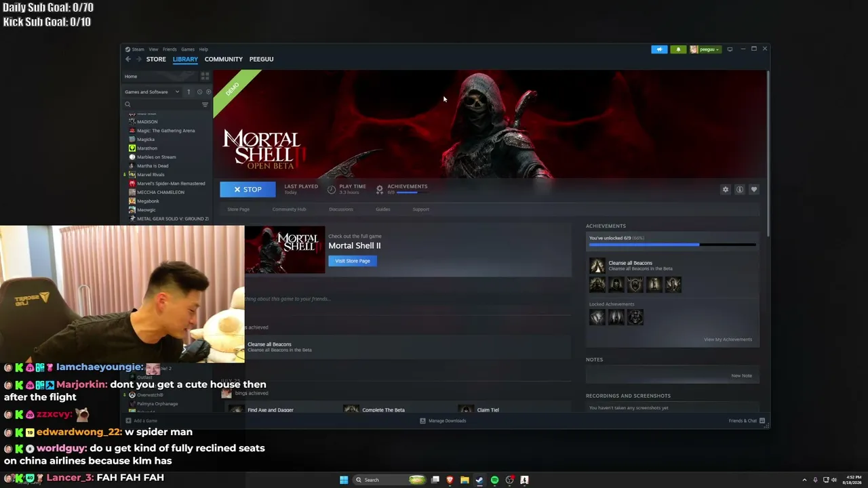Switch to the COMMUNITY tab
Screen dimensions: 868x488
pos(224,59)
